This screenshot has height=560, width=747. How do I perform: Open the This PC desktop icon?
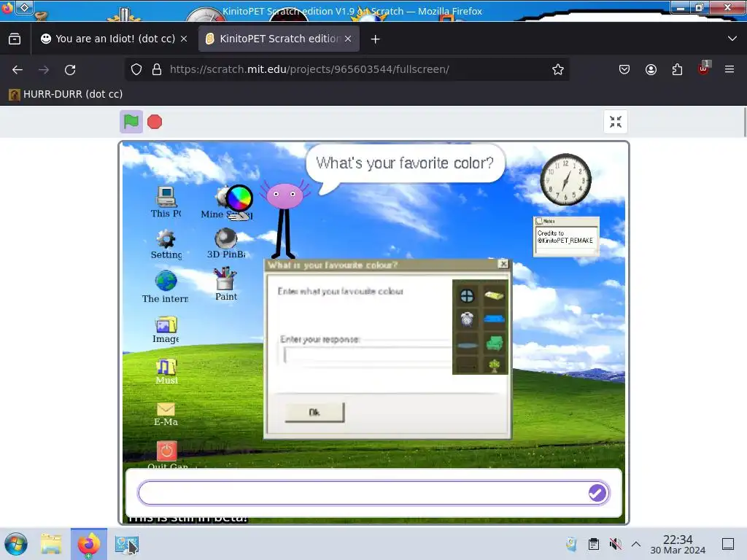166,201
